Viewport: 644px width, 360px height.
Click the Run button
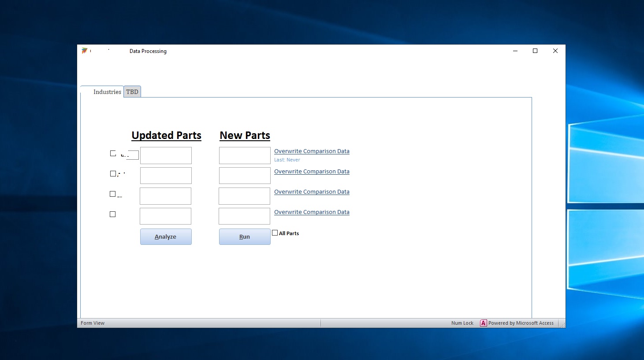click(245, 236)
